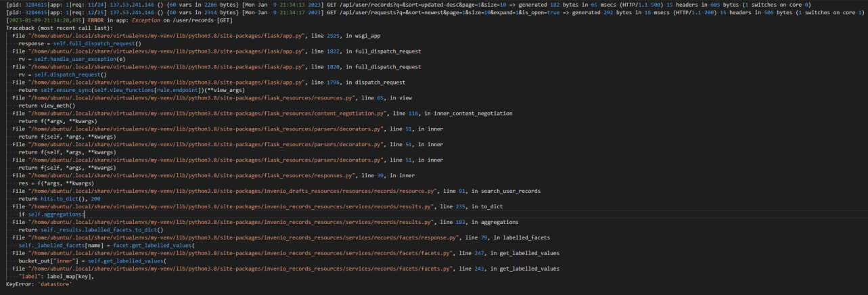Click 'res = f(*args, **kwargs)' line
The width and height of the screenshot is (868, 295).
[x=55, y=183]
